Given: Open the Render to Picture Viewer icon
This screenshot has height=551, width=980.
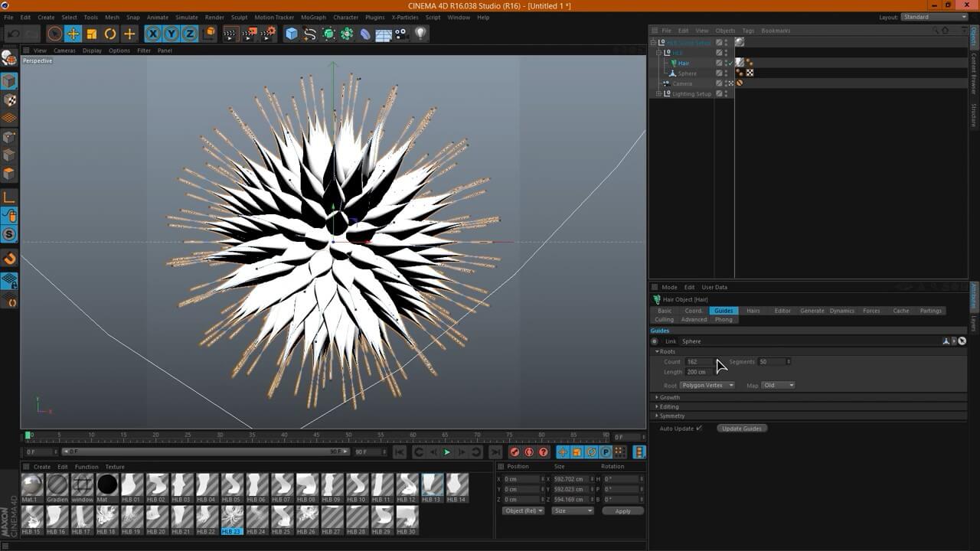Looking at the screenshot, I should pyautogui.click(x=250, y=34).
